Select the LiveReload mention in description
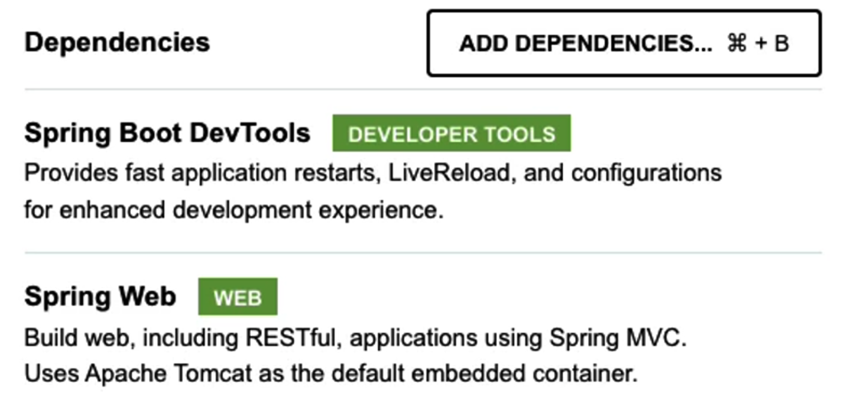This screenshot has height=395, width=868. 447,172
